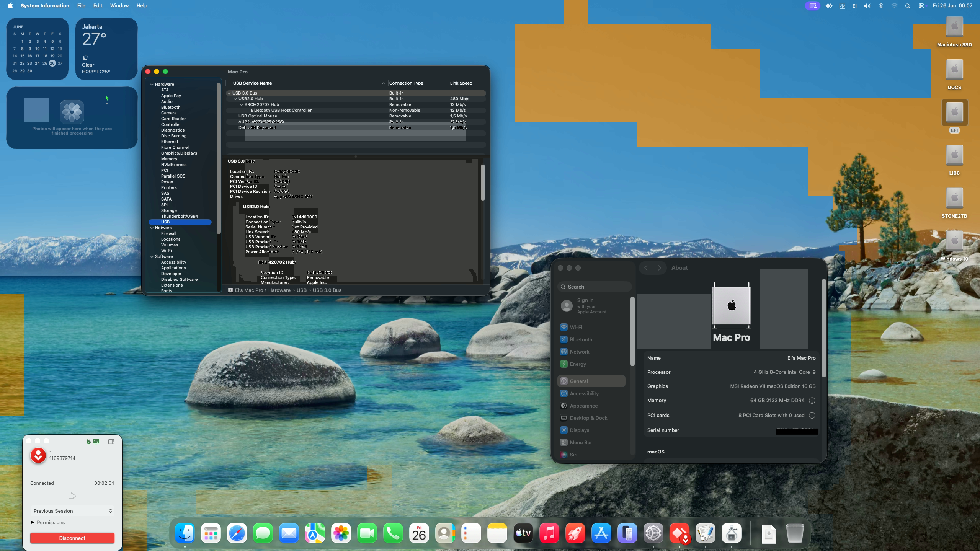Click the Jakarta weather widget

tap(106, 49)
